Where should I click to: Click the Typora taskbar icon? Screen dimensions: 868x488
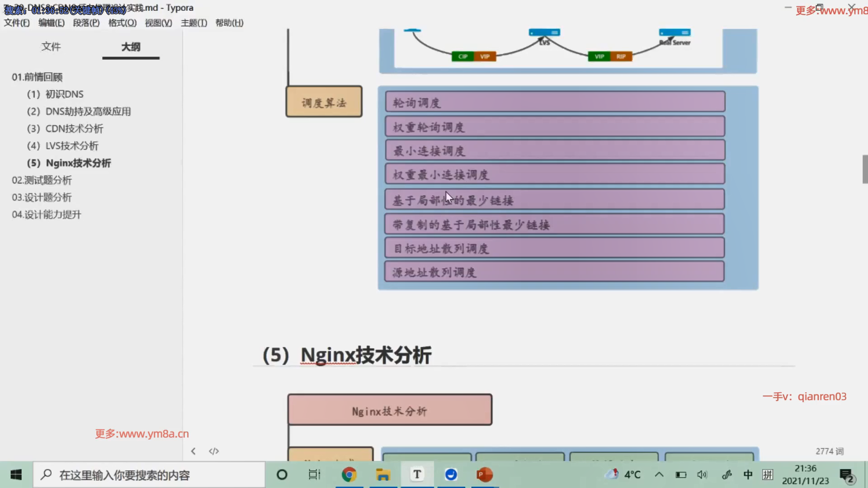(x=417, y=474)
